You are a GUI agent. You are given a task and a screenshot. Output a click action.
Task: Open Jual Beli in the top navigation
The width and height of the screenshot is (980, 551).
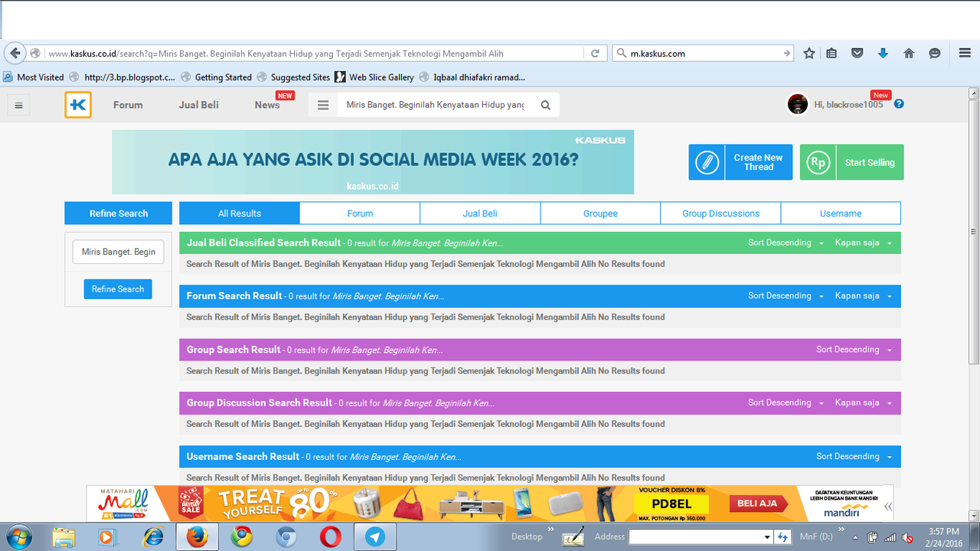point(199,105)
